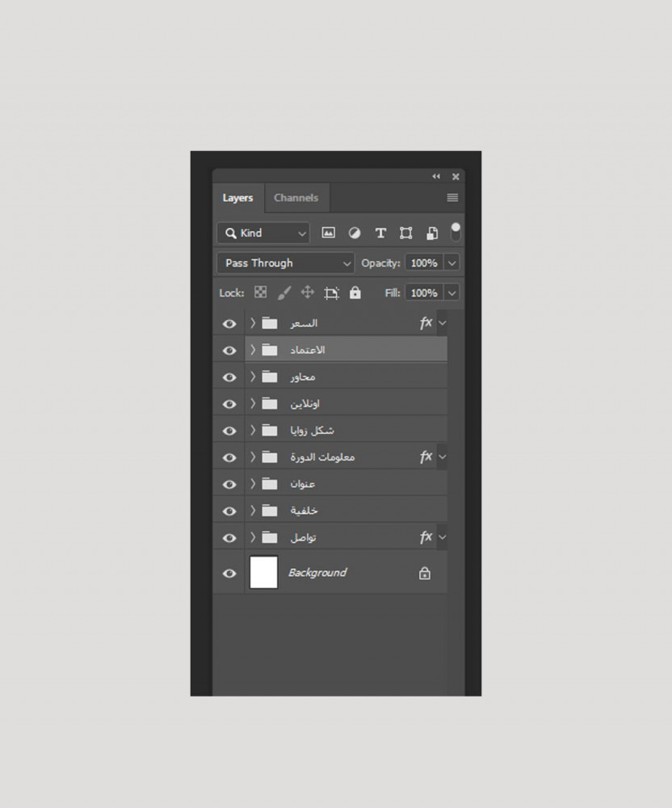
Task: Click the adjustment layer filter icon
Action: [354, 233]
